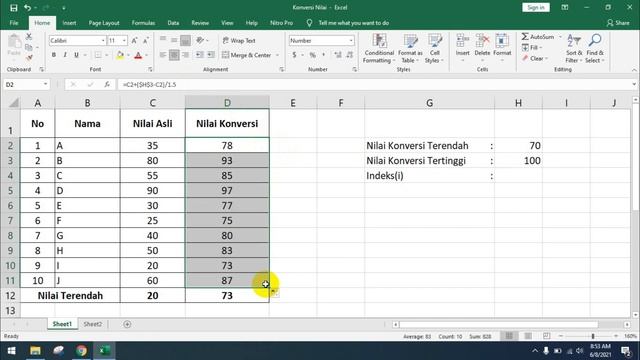Adjust the zoom slider handle
The height and width of the screenshot is (360, 640).
593,336
